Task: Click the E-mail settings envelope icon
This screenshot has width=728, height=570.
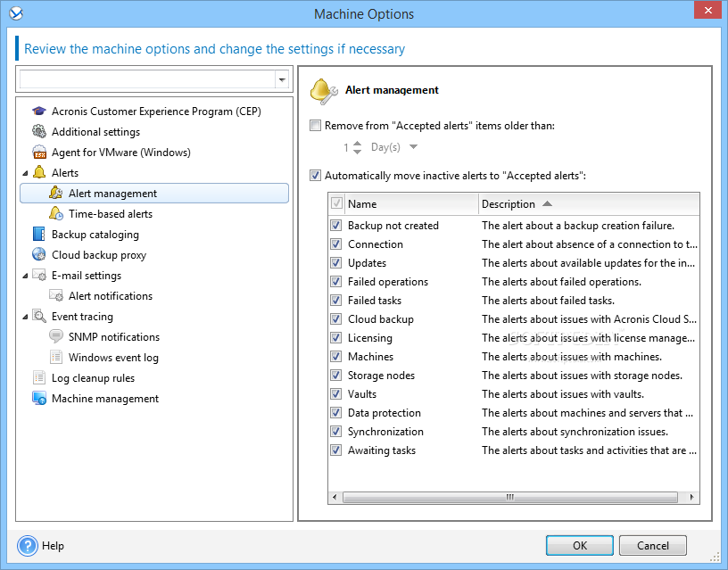Action: pyautogui.click(x=39, y=276)
